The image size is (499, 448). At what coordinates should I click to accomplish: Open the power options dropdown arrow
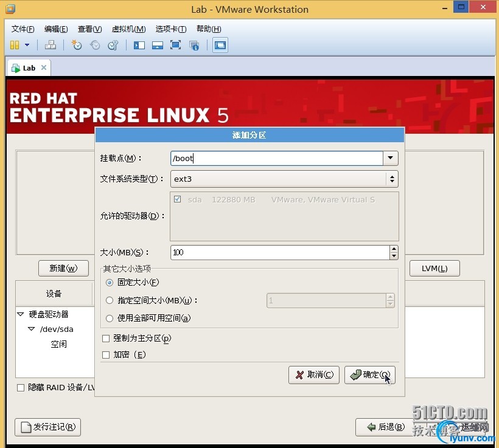[x=27, y=45]
